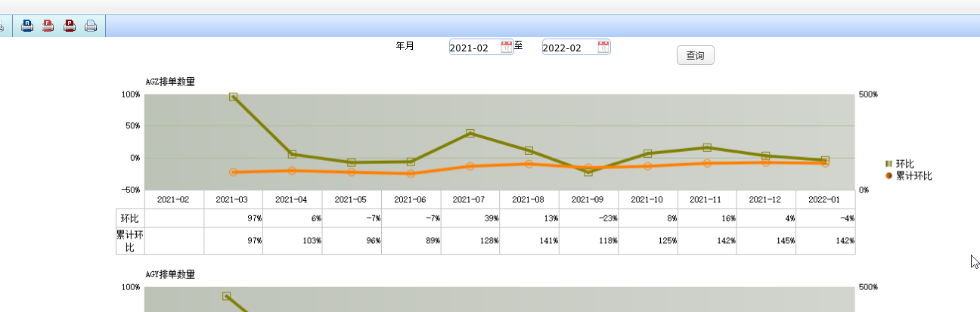
Task: Click the -4% cell under 2022-01
Action: 826,218
